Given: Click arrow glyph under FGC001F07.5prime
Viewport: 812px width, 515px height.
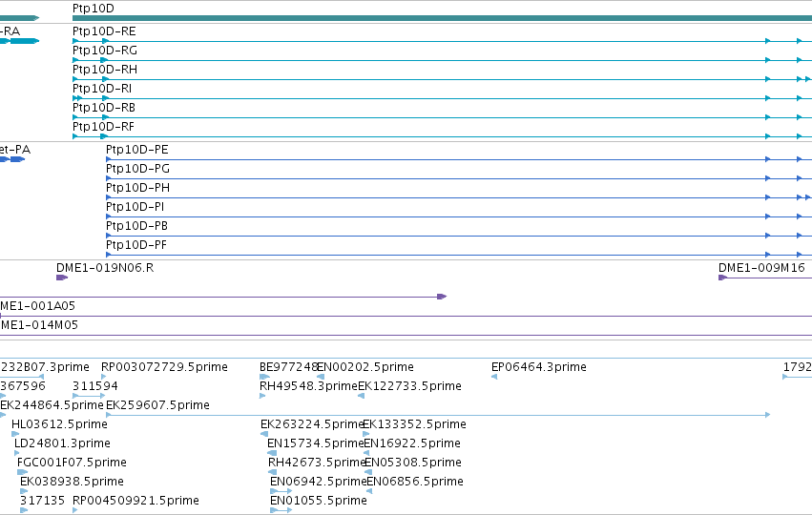Looking at the screenshot, I should pyautogui.click(x=23, y=472).
